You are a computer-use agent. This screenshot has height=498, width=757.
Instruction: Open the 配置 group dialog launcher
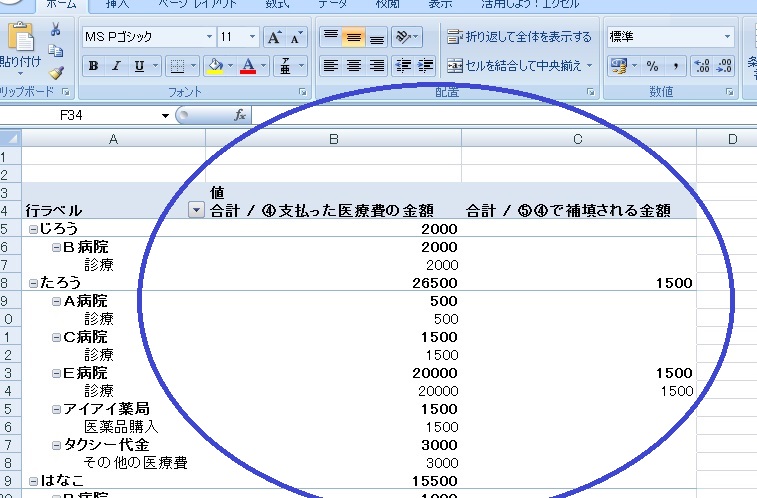pyautogui.click(x=590, y=92)
